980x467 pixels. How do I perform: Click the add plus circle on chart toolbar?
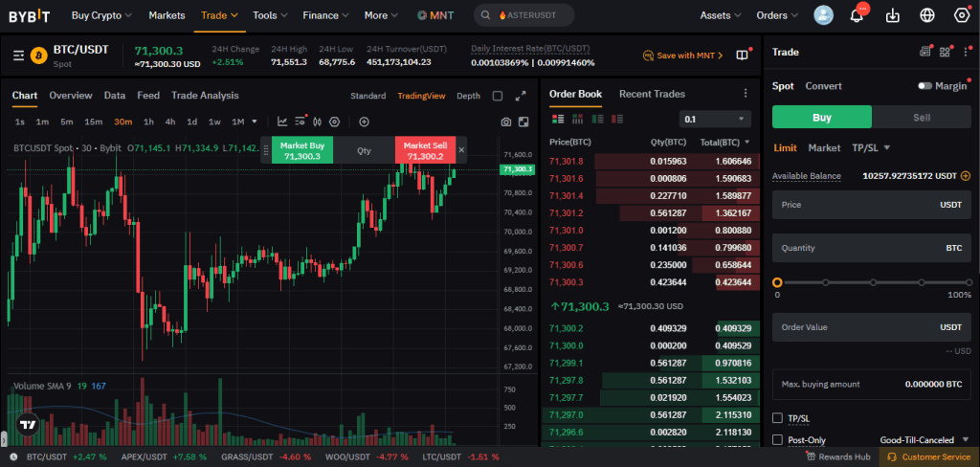[x=364, y=122]
